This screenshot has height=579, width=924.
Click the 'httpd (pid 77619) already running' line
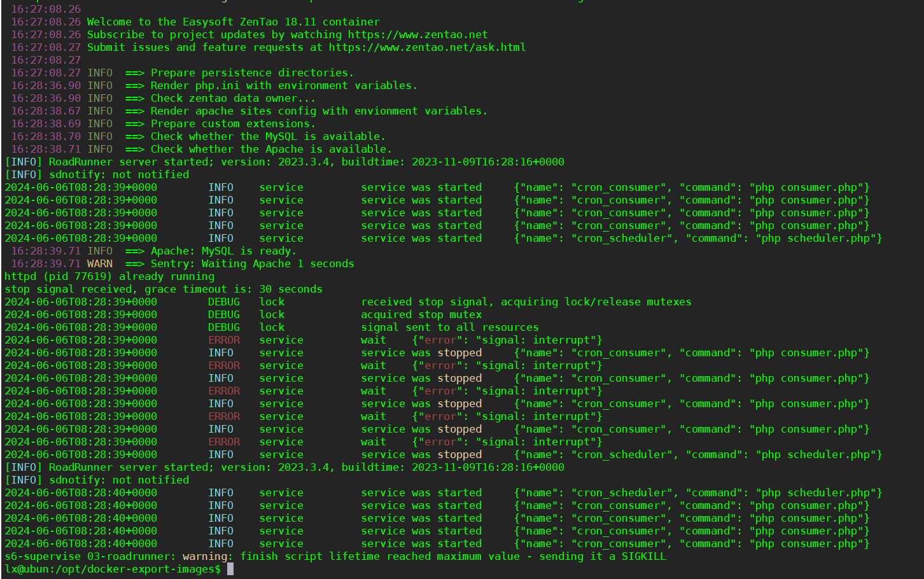[109, 277]
